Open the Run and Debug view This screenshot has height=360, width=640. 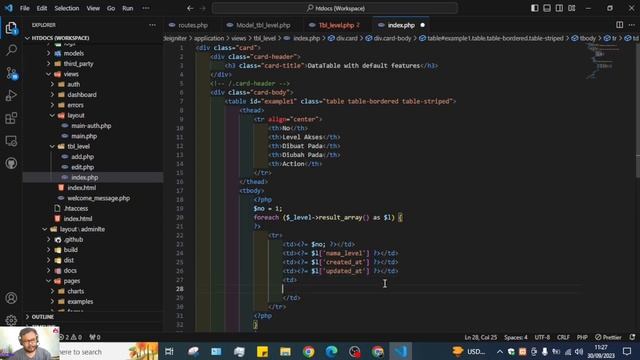pos(11,96)
